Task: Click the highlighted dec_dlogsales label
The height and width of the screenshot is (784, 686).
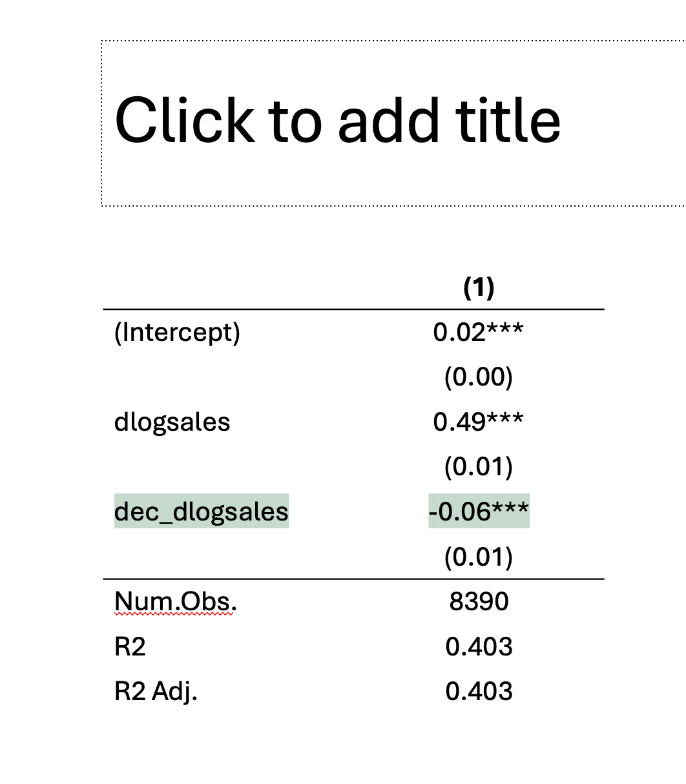Action: click(201, 511)
